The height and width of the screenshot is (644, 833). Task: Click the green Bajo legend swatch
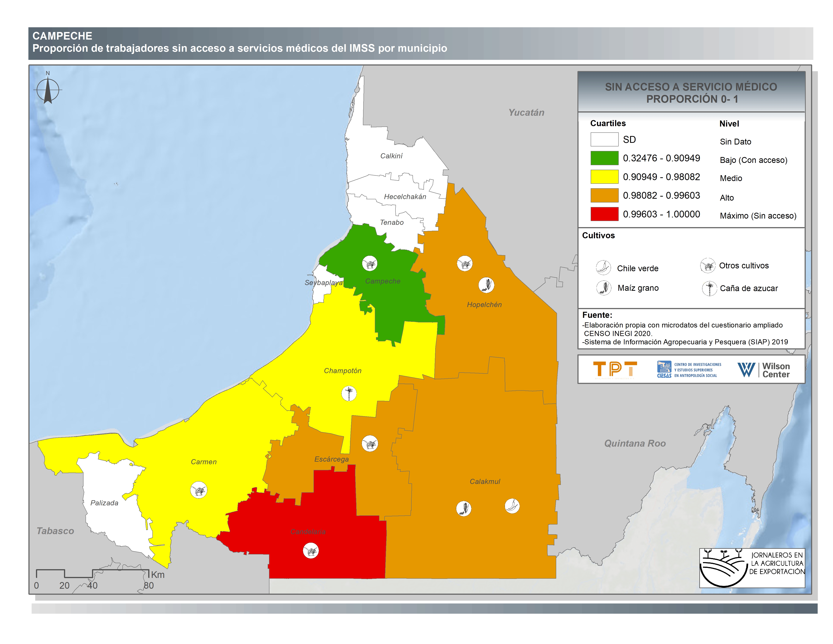click(604, 158)
